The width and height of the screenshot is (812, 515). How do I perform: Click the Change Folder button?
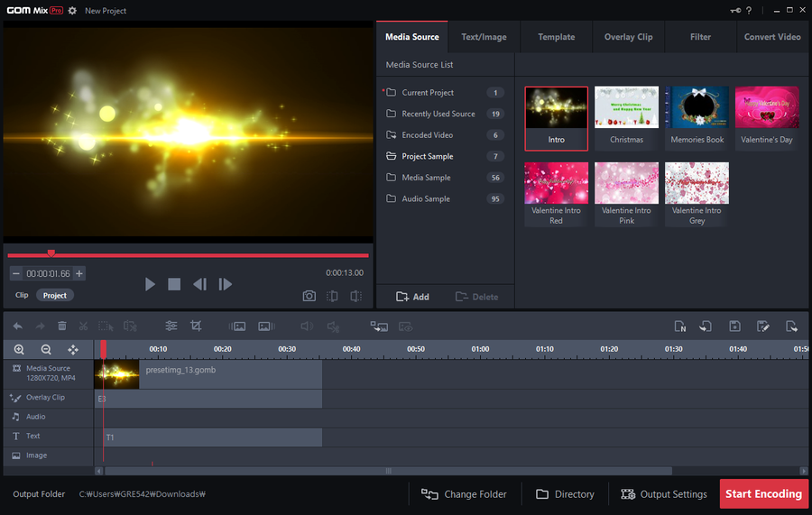point(465,494)
